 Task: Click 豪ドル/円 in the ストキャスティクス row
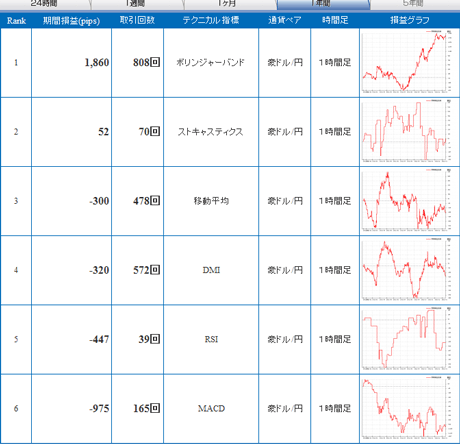285,132
